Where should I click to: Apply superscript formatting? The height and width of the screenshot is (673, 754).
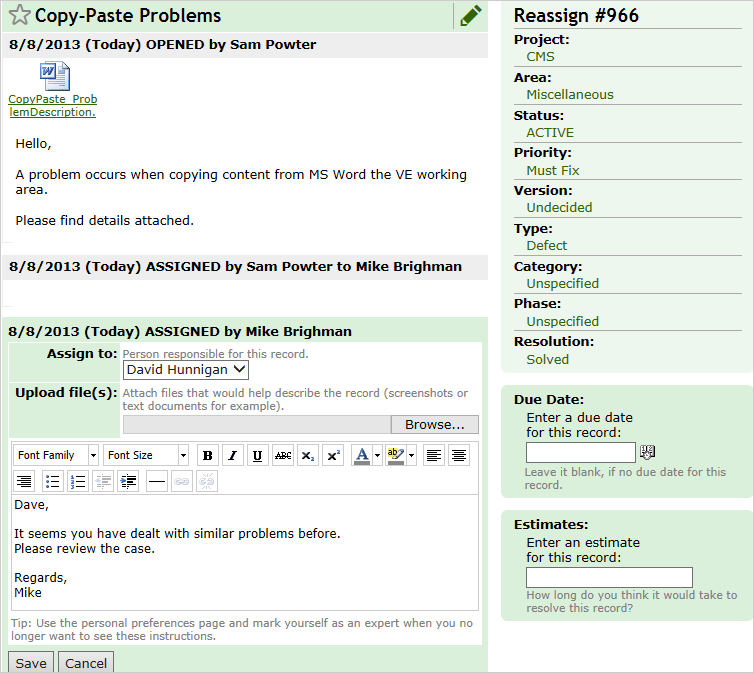point(334,456)
